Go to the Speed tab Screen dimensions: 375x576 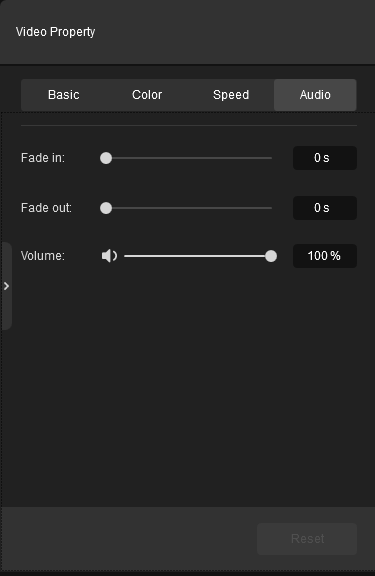click(231, 95)
